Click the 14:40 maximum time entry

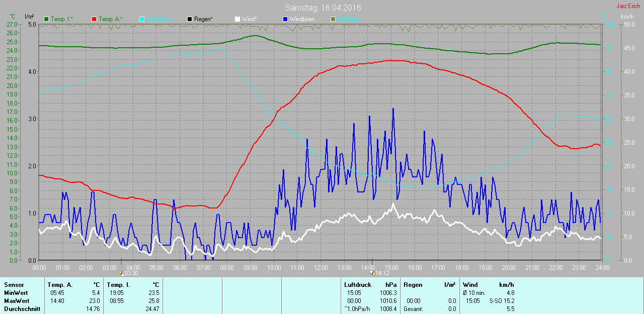tap(57, 300)
